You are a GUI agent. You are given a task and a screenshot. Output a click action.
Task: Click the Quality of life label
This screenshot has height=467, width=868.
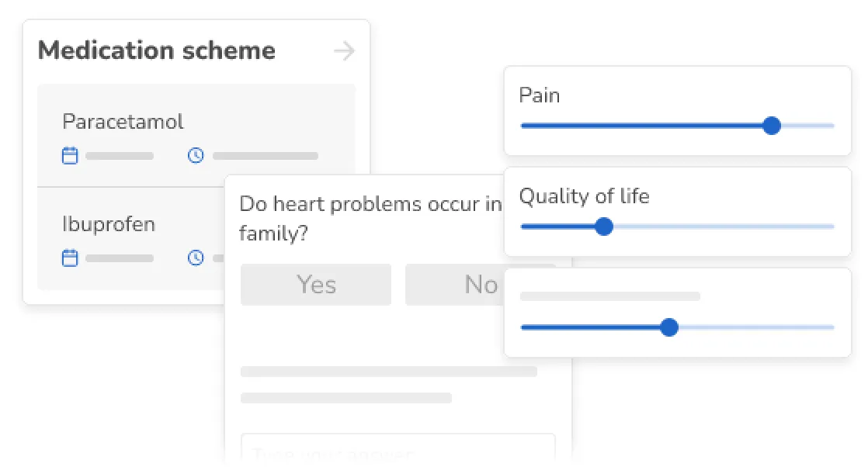tap(584, 196)
